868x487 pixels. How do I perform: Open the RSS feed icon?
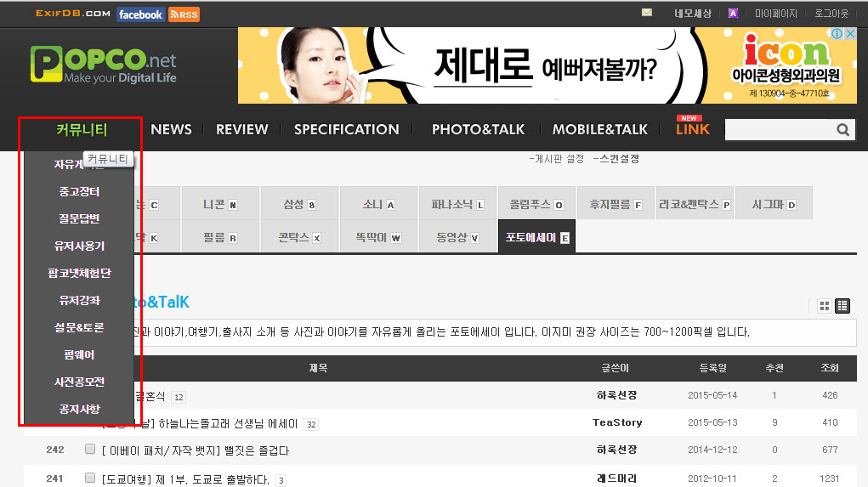tap(184, 14)
